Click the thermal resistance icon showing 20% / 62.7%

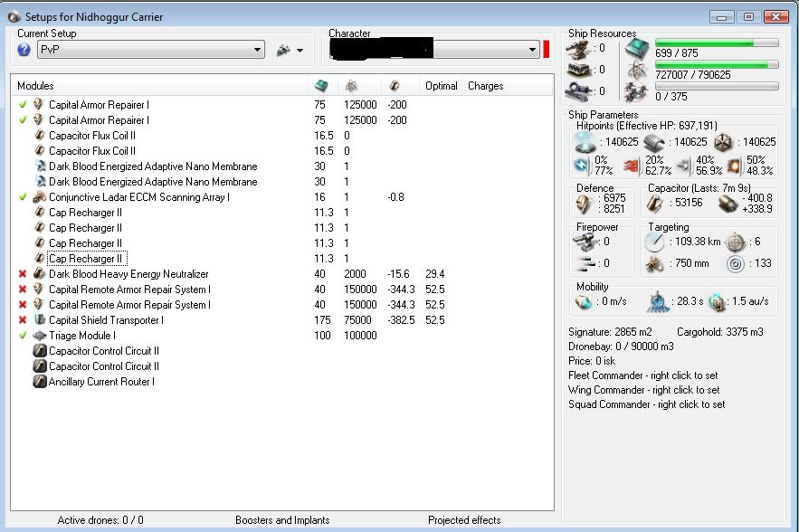click(x=632, y=165)
